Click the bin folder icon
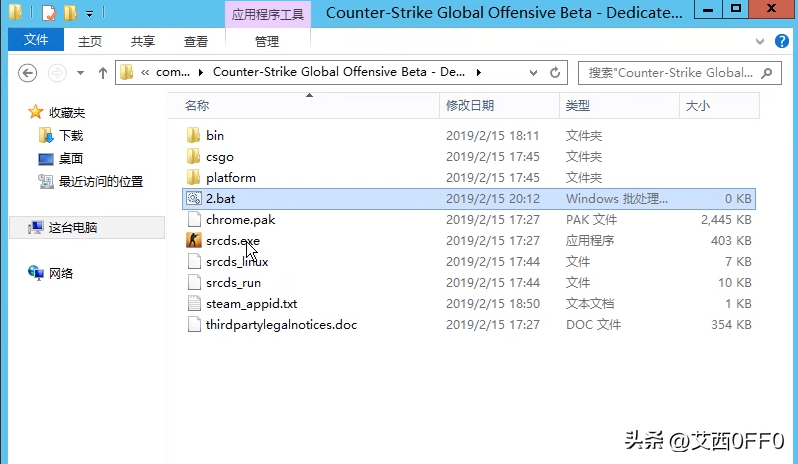798x464 pixels. 194,136
